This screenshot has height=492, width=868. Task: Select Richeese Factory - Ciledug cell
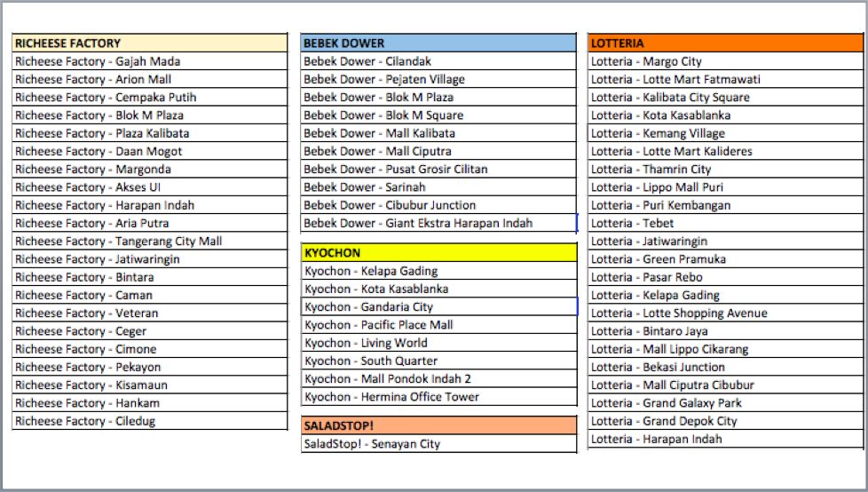[149, 421]
